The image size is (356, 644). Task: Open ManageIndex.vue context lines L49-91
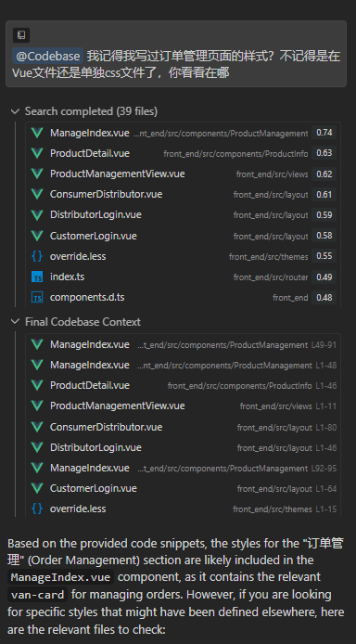[x=183, y=344]
